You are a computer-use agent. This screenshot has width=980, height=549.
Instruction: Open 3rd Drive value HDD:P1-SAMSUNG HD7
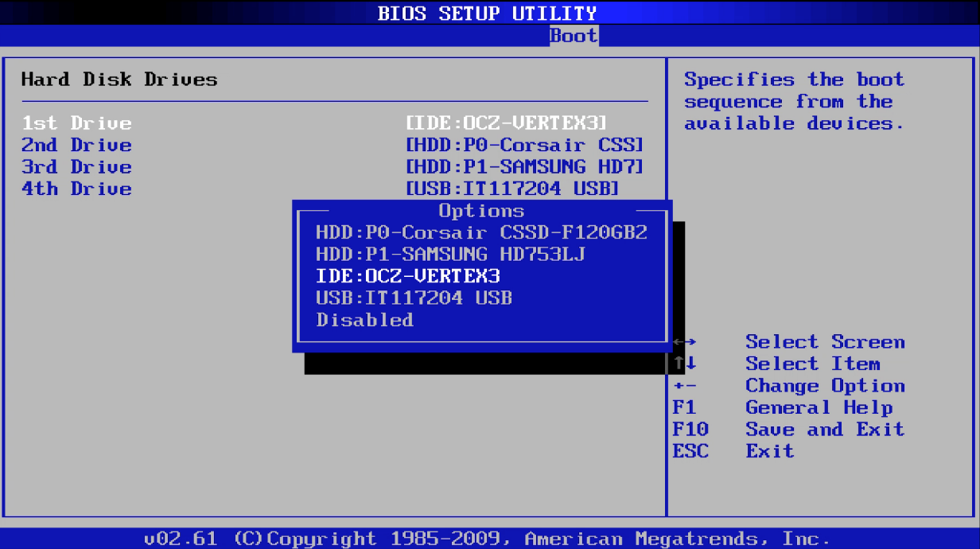[524, 167]
